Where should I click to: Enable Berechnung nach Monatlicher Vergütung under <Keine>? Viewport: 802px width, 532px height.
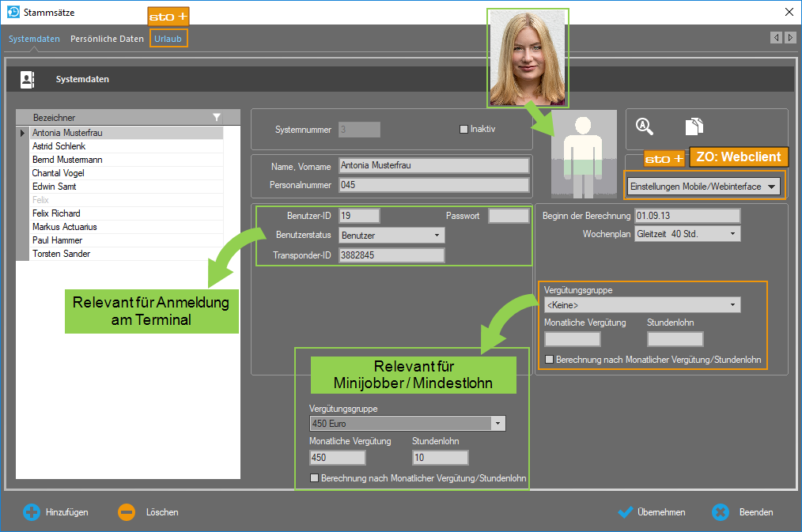[x=550, y=360]
